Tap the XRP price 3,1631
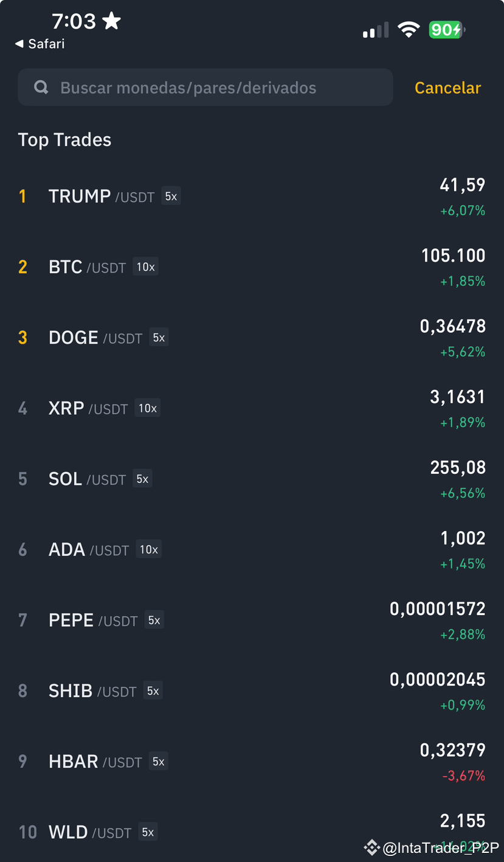The width and height of the screenshot is (504, 862). point(457,397)
